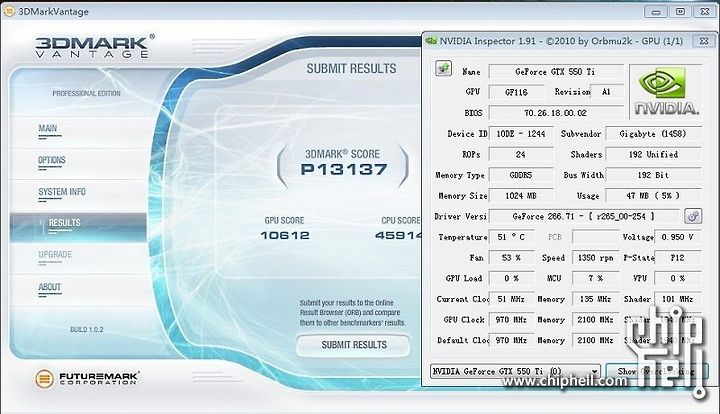Open the MAIN section in 3DMark Vantage
This screenshot has height=414, width=720.
[x=48, y=128]
